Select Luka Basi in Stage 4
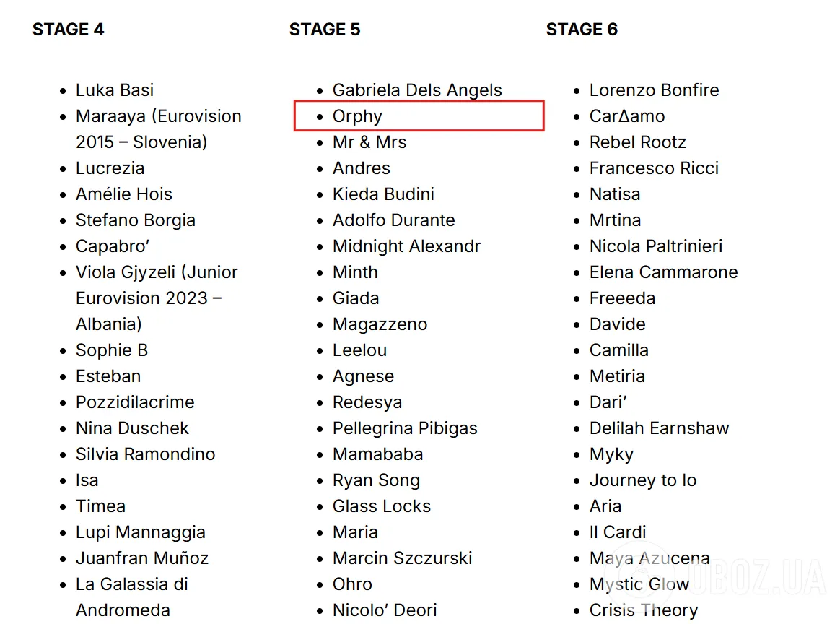This screenshot has width=840, height=624. click(115, 90)
